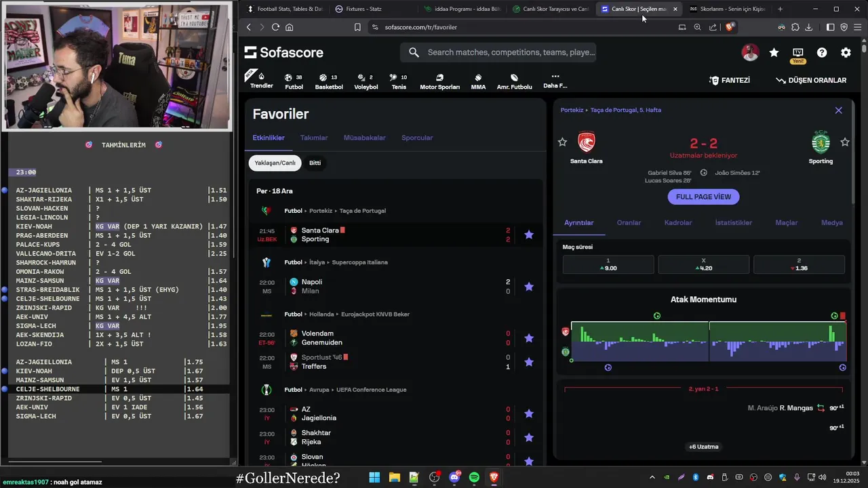Select the Bitti filter pill
The height and width of the screenshot is (488, 868).
[x=315, y=163]
